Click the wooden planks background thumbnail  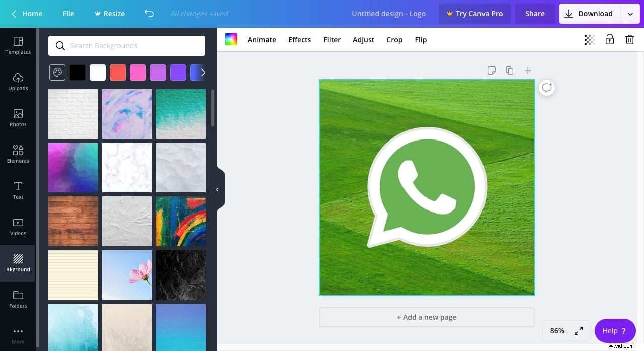tap(72, 221)
